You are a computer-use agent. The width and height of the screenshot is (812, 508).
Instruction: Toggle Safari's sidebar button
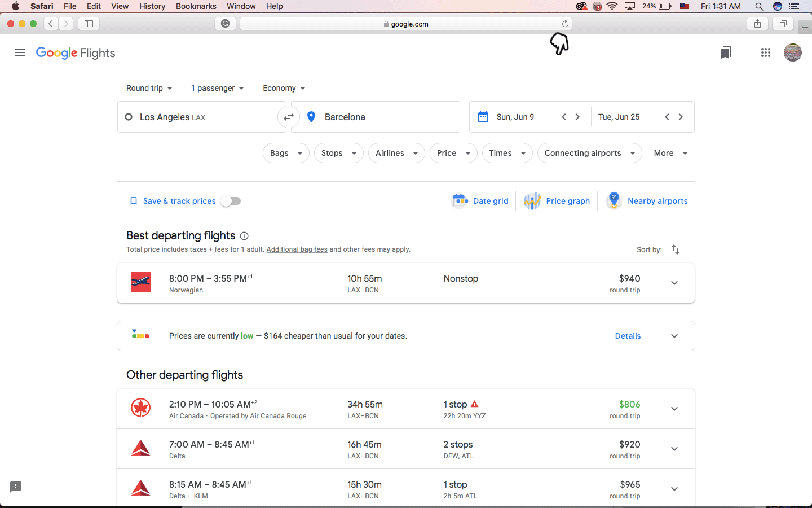click(89, 24)
